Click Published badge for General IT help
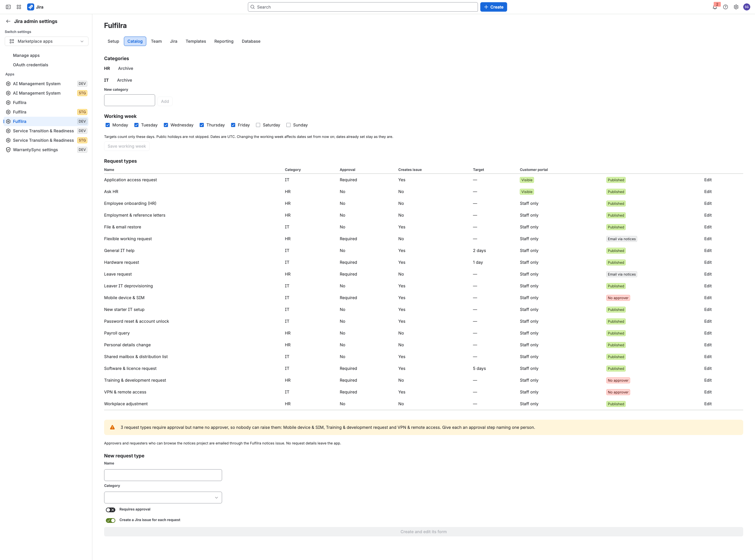This screenshot has height=560, width=755. [616, 251]
